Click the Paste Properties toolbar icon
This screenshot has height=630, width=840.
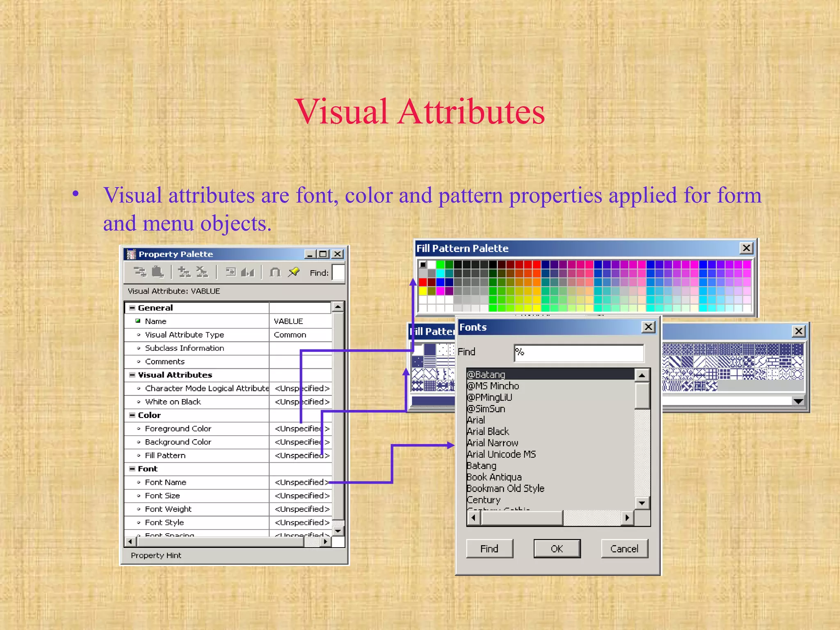(x=157, y=272)
